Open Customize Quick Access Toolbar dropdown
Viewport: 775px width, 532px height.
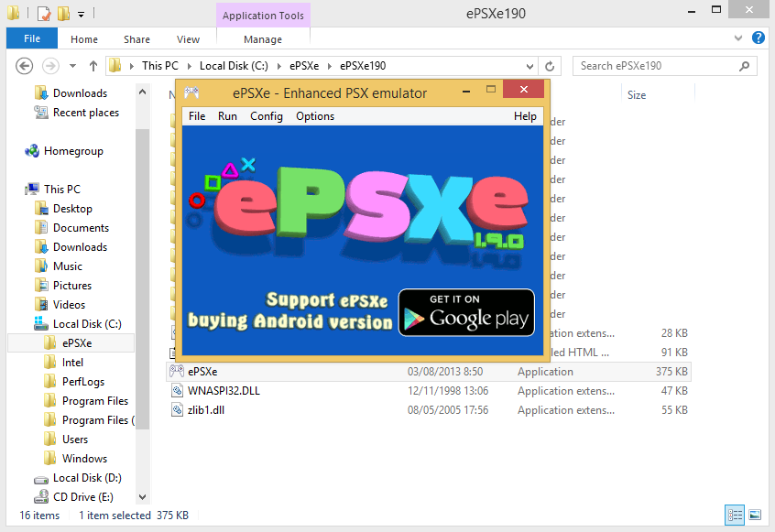pos(81,15)
